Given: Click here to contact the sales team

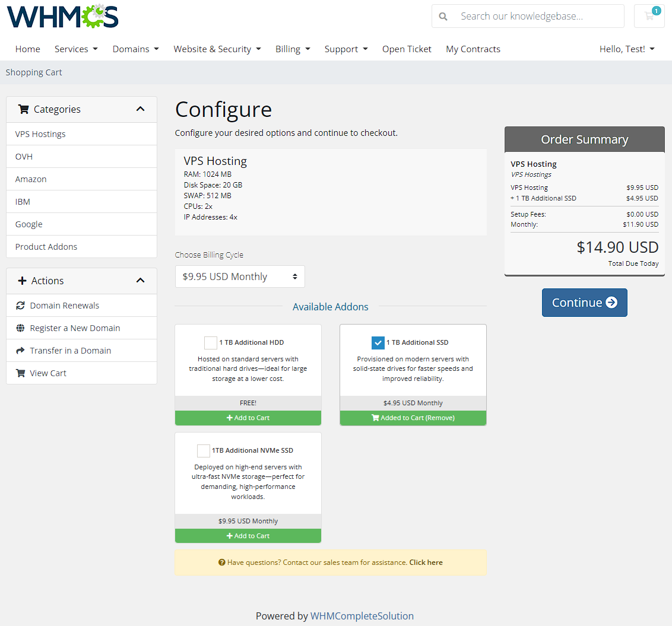Looking at the screenshot, I should pyautogui.click(x=426, y=562).
